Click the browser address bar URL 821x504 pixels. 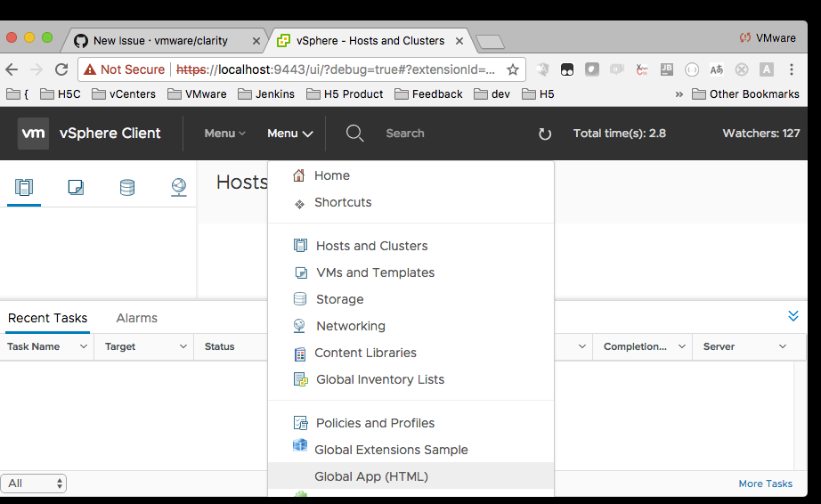tap(335, 69)
